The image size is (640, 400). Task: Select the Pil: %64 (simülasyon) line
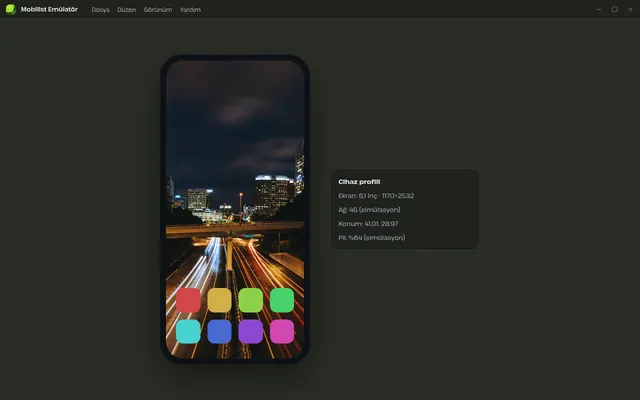click(x=371, y=238)
